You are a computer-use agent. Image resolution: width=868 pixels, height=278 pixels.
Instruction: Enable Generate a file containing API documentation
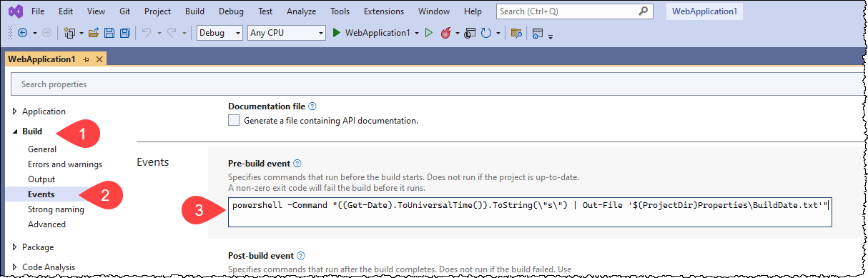234,121
